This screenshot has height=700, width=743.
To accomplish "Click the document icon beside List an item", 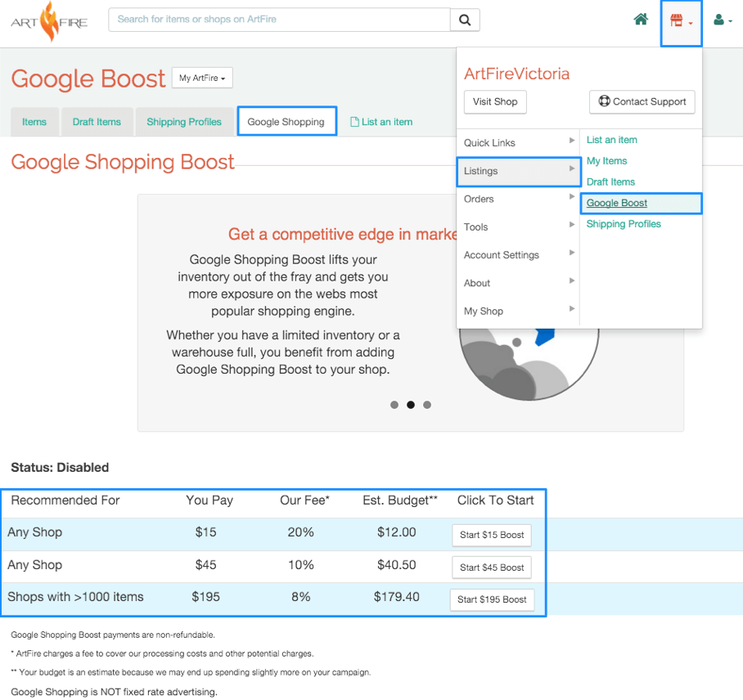I will point(354,122).
